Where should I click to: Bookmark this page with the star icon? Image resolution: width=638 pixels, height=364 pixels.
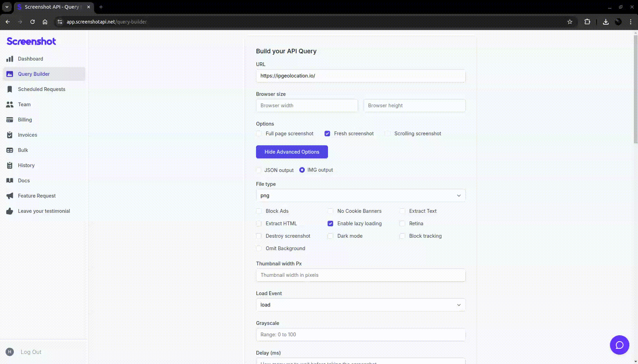point(570,22)
